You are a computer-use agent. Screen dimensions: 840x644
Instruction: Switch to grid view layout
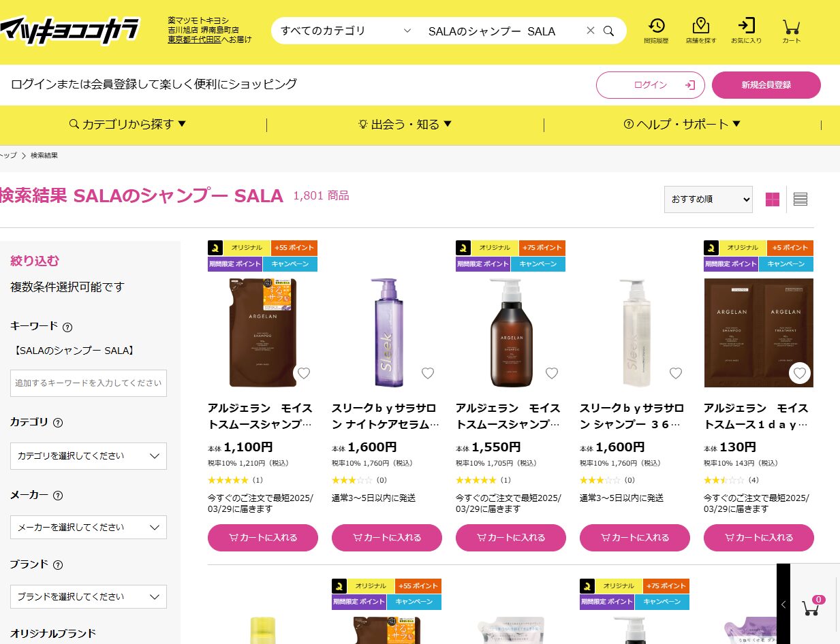[773, 199]
